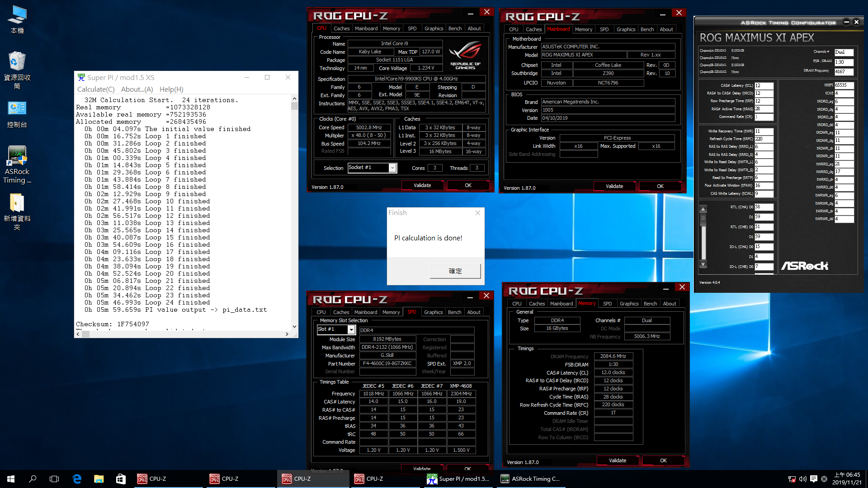Switch to fourth CPU-Z taskbar item
Screen dimensions: 868x488
point(385,479)
